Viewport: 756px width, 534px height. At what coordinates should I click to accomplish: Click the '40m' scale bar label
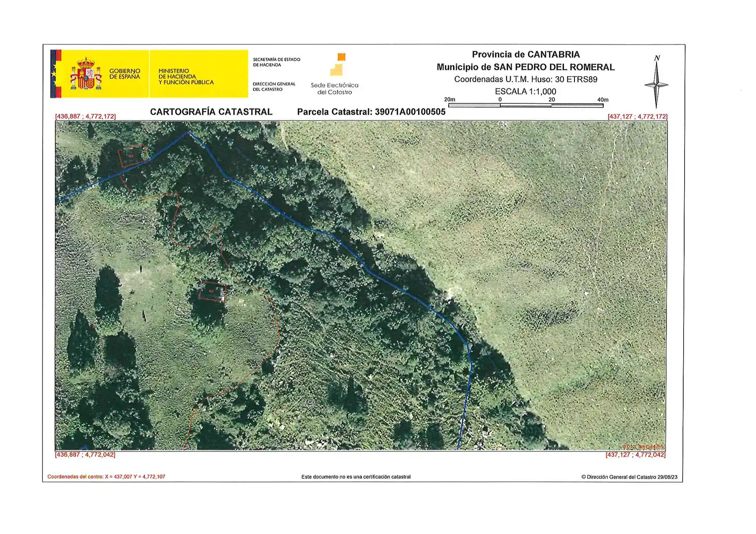pyautogui.click(x=603, y=99)
